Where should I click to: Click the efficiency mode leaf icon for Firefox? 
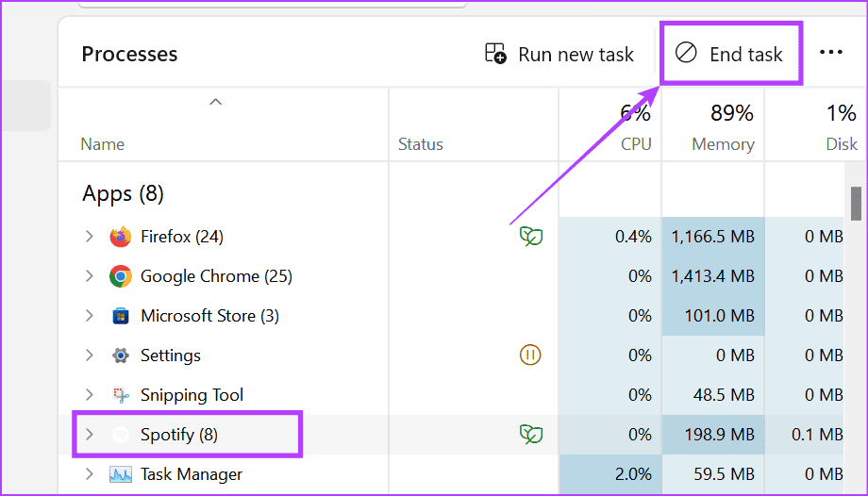tap(531, 237)
